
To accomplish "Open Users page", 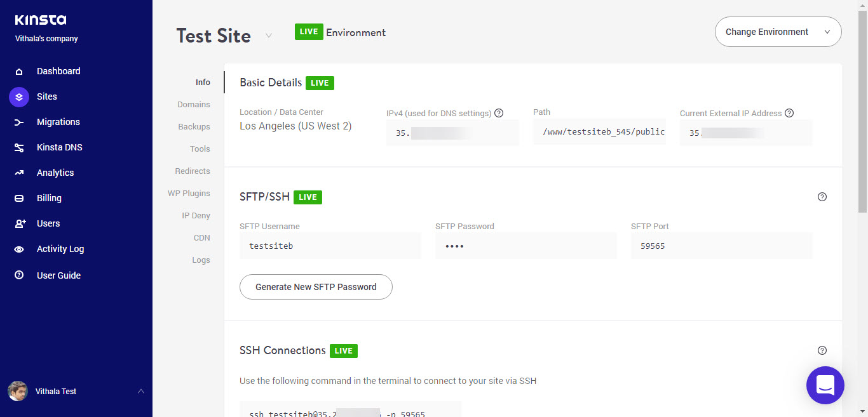I will pyautogui.click(x=48, y=224).
